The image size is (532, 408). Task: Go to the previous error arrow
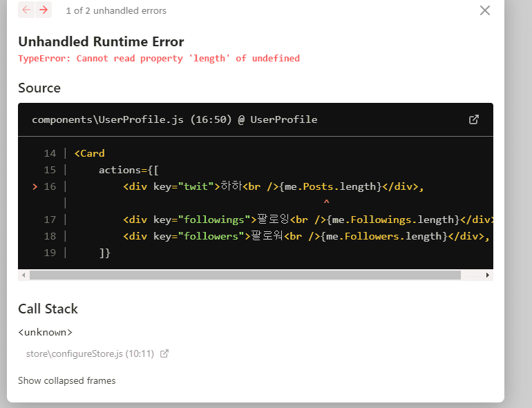(26, 10)
